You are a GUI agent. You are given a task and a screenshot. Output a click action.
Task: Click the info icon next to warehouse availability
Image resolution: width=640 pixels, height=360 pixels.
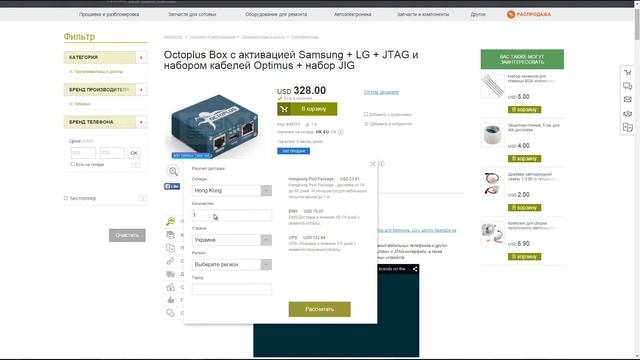pyautogui.click(x=340, y=132)
